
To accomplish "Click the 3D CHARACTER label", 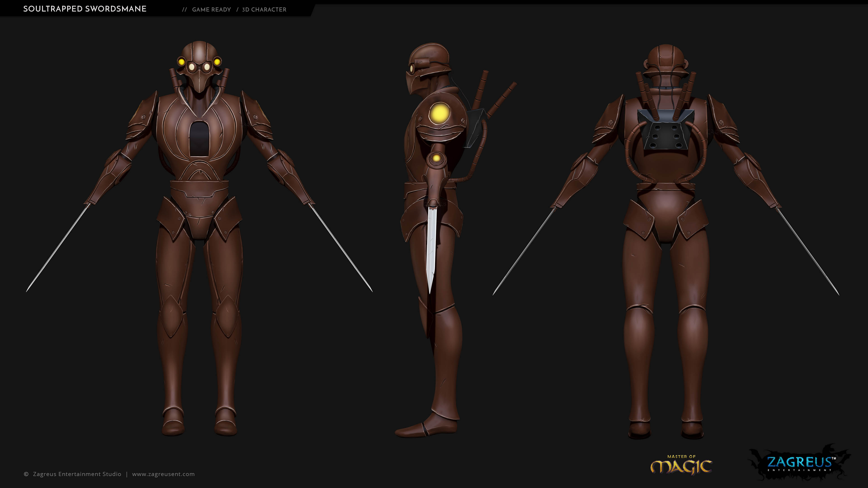I will [264, 10].
